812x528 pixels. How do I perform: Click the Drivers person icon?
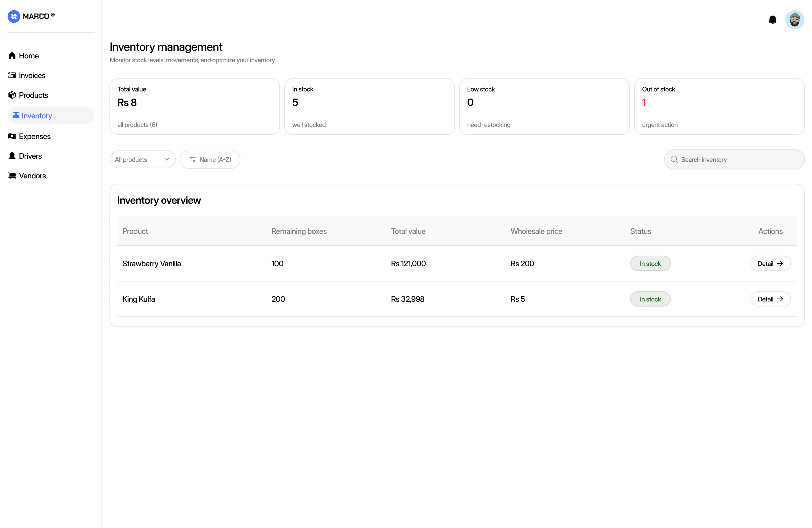[12, 156]
